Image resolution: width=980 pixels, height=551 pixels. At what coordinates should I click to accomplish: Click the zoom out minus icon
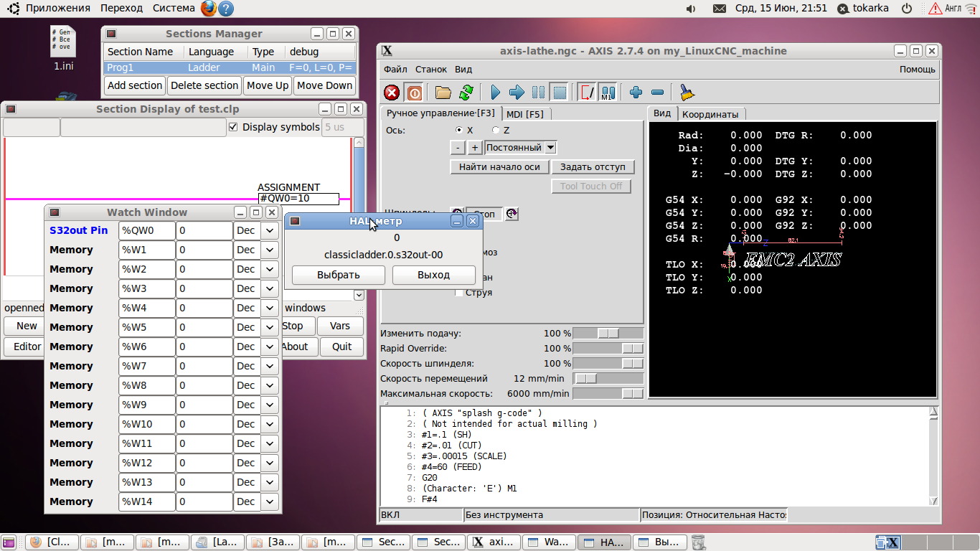point(657,93)
